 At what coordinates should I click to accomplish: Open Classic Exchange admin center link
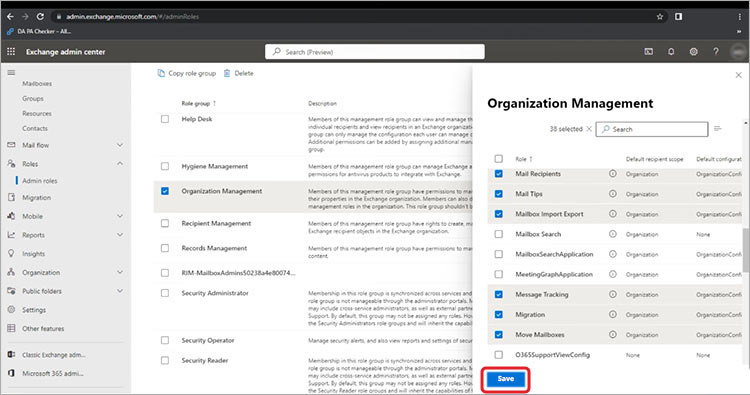pyautogui.click(x=54, y=355)
